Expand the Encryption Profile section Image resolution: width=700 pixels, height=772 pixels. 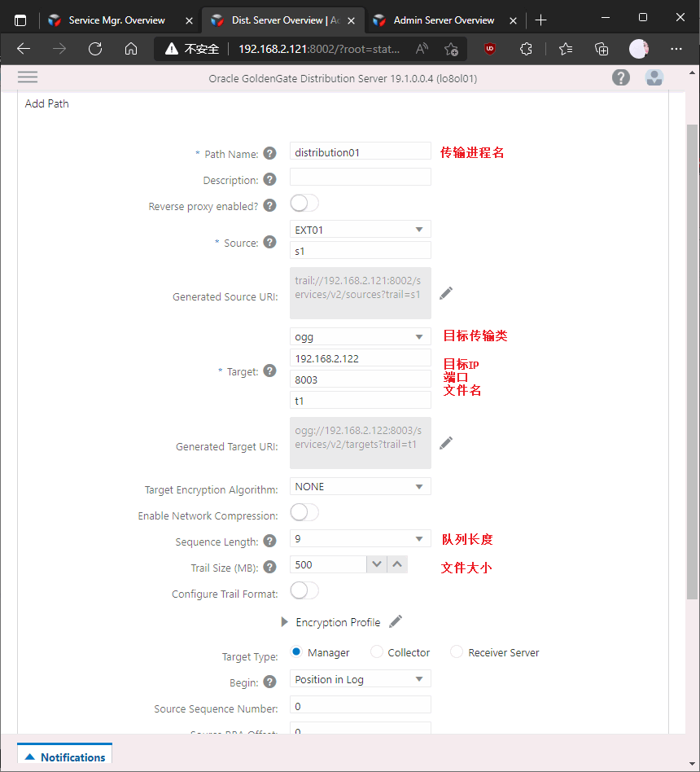pos(285,622)
